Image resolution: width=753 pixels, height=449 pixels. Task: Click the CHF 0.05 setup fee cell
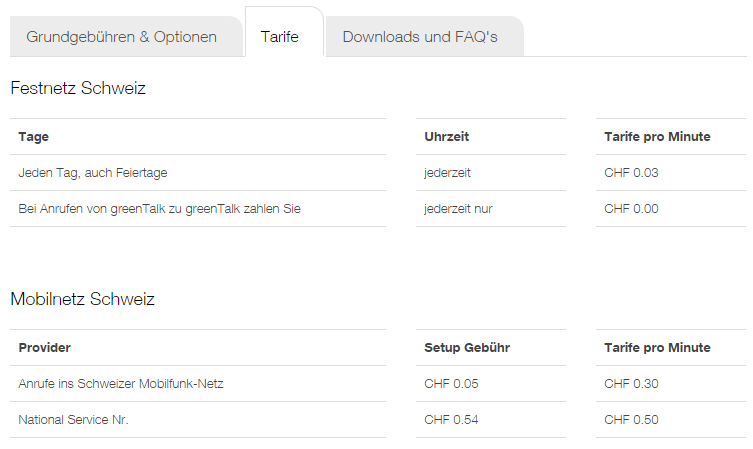tap(451, 384)
